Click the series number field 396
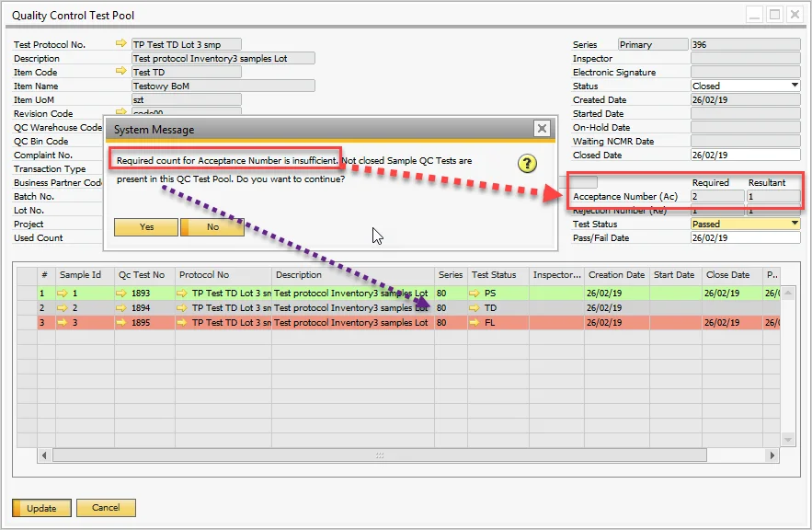Viewport: 812px width, 530px height. [745, 44]
